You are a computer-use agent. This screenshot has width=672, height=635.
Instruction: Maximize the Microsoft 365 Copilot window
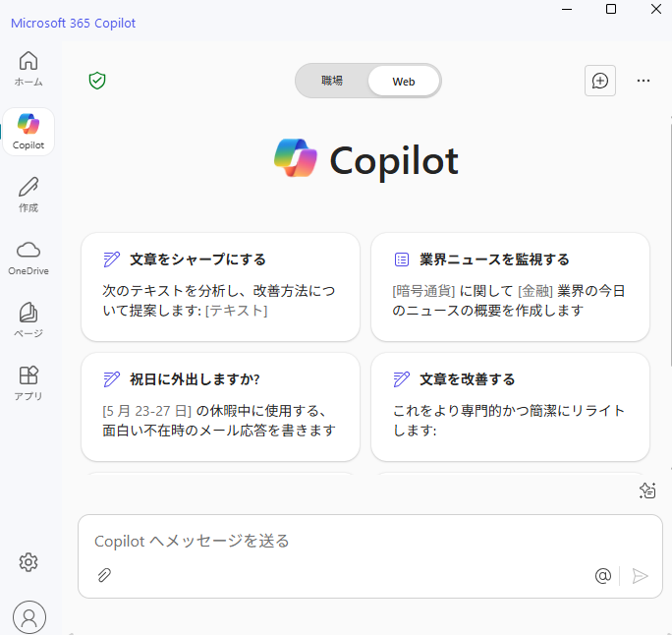pos(611,9)
